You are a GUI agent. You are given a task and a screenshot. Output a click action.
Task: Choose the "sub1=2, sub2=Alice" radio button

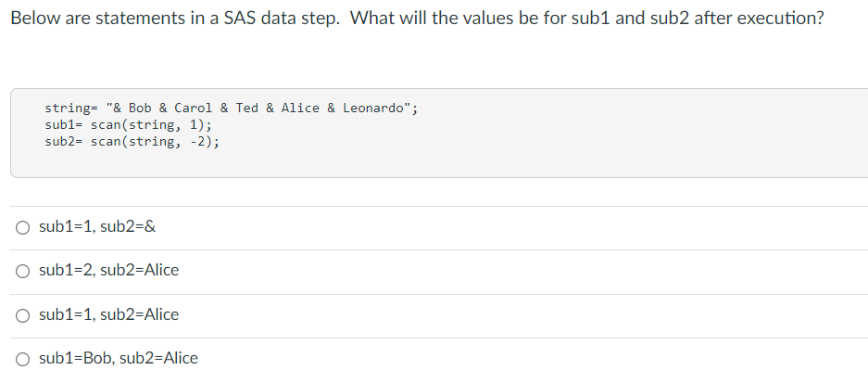(21, 271)
